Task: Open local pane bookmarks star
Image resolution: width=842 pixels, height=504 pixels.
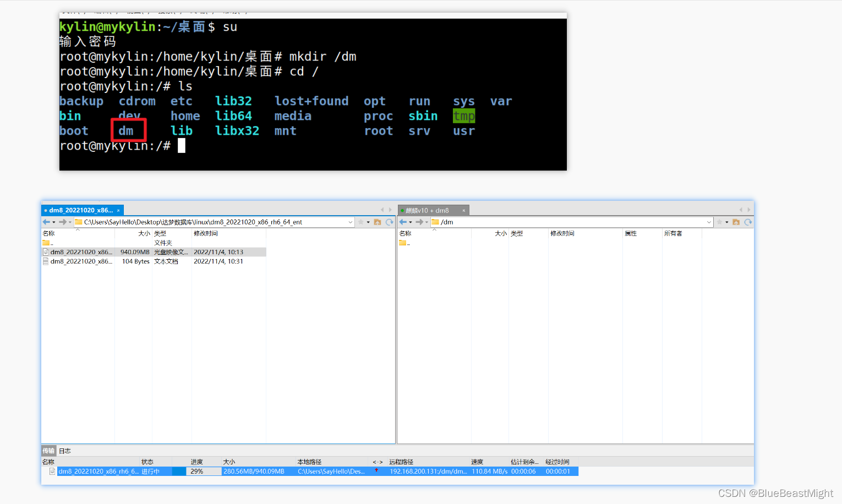Action: [361, 222]
